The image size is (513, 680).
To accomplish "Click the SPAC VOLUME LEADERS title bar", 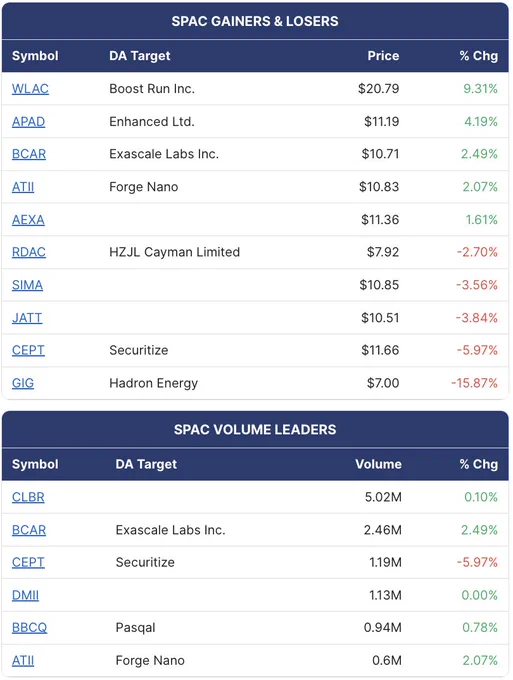I will (x=255, y=429).
